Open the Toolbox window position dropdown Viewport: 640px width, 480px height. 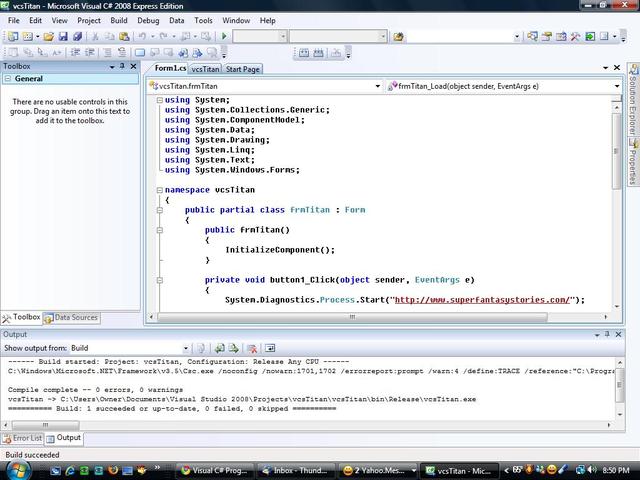112,67
